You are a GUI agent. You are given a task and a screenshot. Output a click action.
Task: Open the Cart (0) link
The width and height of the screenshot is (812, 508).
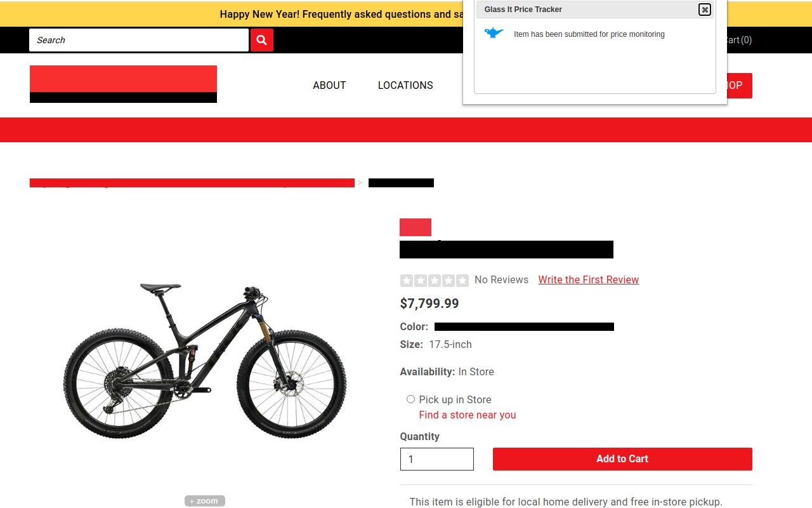tap(739, 40)
